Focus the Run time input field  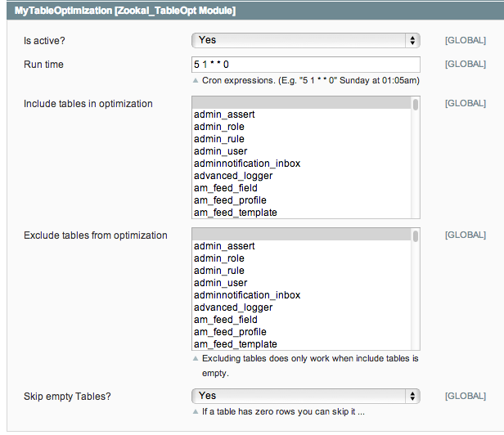click(306, 65)
